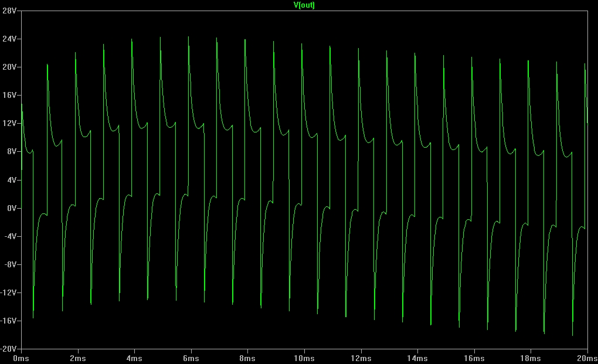The width and height of the screenshot is (598, 364).
Task: Click the 24V vertical axis label
Action: pyautogui.click(x=9, y=39)
